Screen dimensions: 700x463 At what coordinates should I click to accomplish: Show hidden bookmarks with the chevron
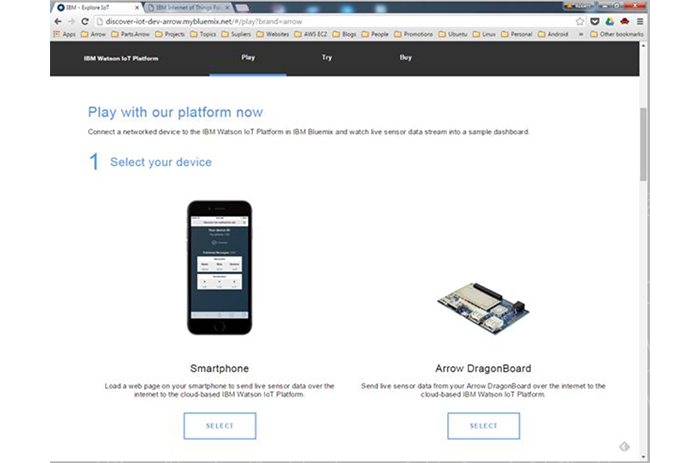coord(581,34)
